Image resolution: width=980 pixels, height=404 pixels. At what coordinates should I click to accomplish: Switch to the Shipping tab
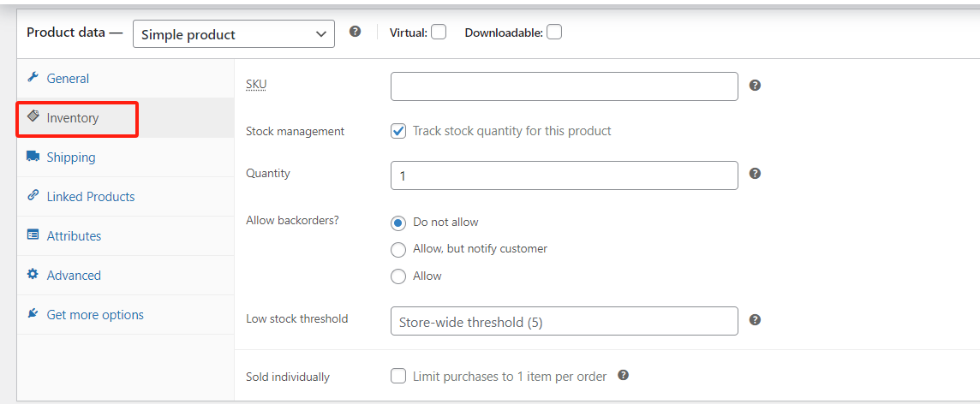pyautogui.click(x=71, y=157)
